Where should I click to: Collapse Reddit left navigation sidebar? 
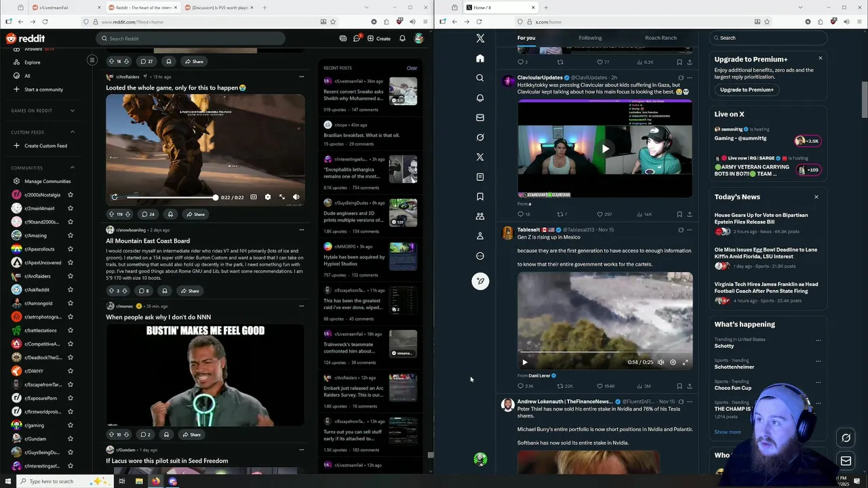tap(92, 60)
